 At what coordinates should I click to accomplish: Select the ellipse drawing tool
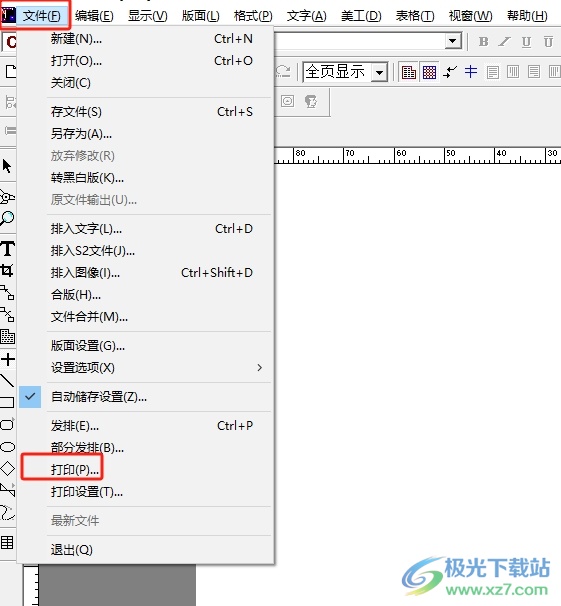point(8,447)
